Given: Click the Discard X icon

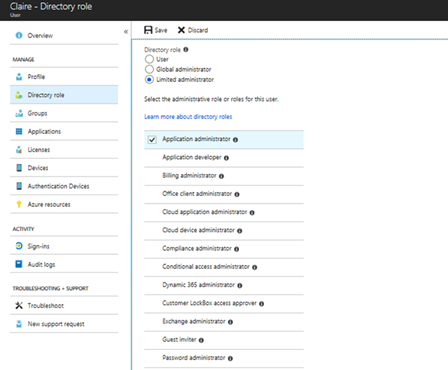Looking at the screenshot, I should point(181,30).
